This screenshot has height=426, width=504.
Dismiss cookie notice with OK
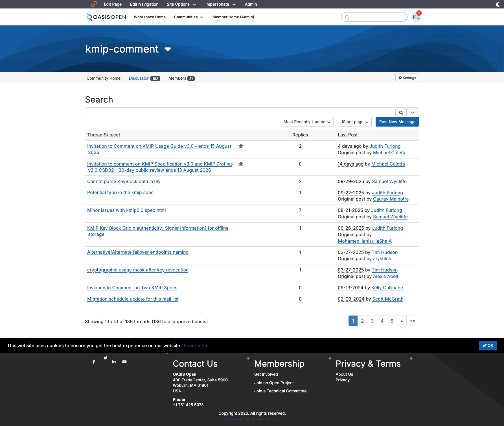click(x=488, y=345)
